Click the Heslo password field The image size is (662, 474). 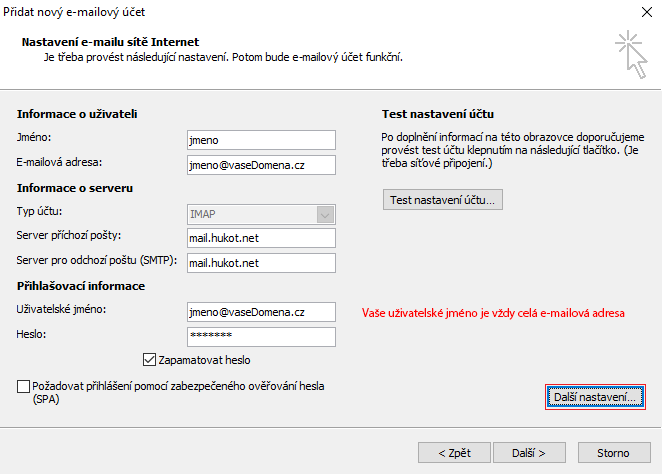point(261,336)
